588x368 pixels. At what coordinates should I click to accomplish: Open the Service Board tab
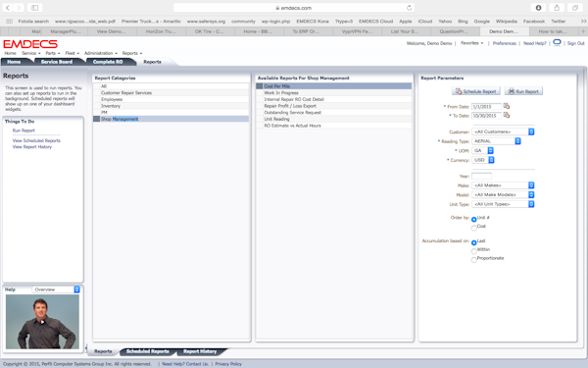tap(57, 62)
